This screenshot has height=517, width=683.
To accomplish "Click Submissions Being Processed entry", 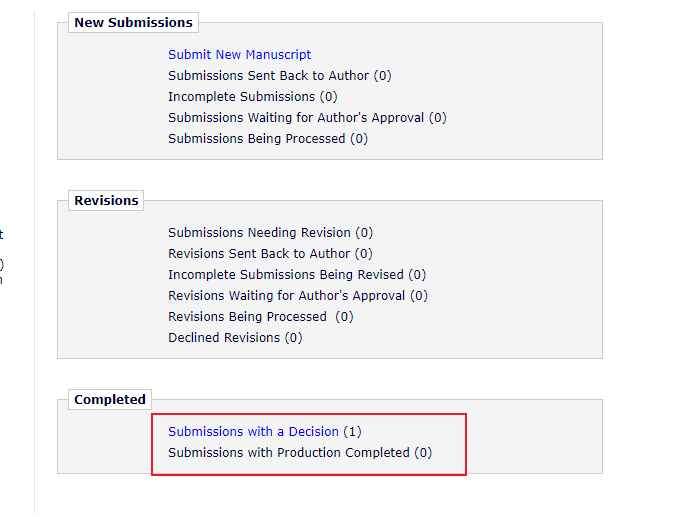I will [x=256, y=139].
